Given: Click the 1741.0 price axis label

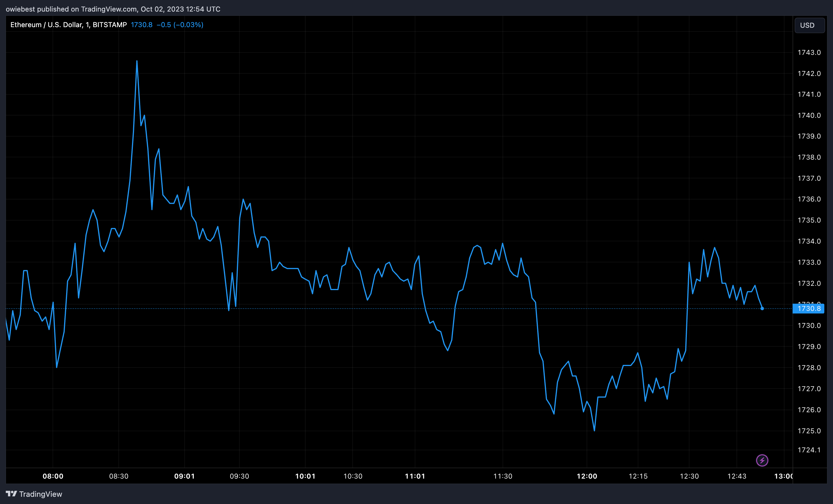Looking at the screenshot, I should coord(809,94).
